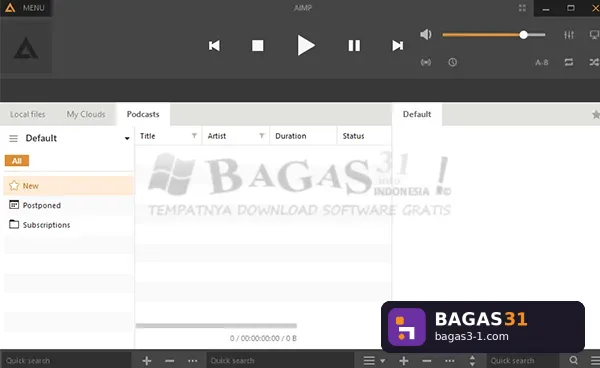This screenshot has height=368, width=600.
Task: Select the Podcasts tab
Action: pyautogui.click(x=143, y=114)
